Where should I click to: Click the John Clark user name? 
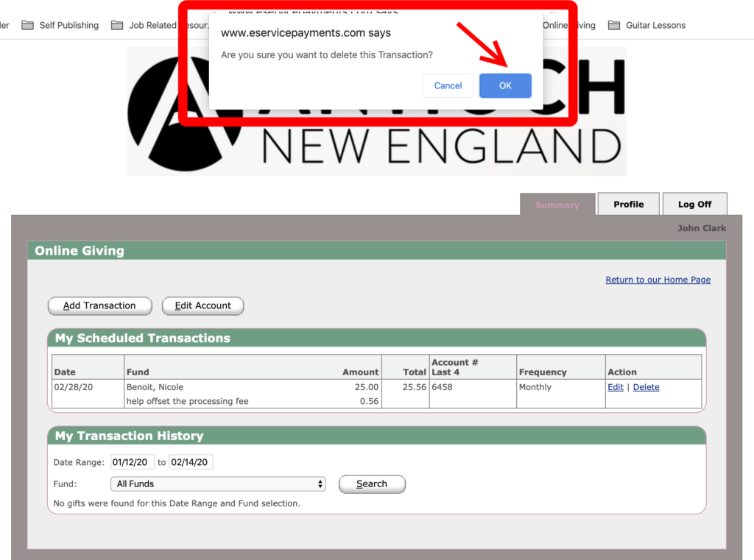[x=702, y=228]
